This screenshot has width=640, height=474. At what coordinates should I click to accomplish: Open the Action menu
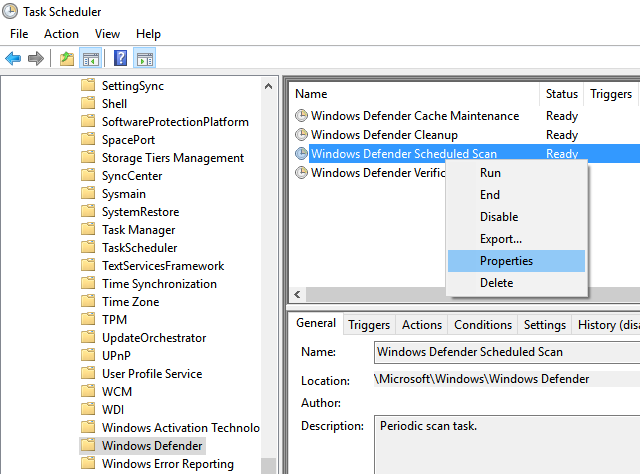[61, 34]
